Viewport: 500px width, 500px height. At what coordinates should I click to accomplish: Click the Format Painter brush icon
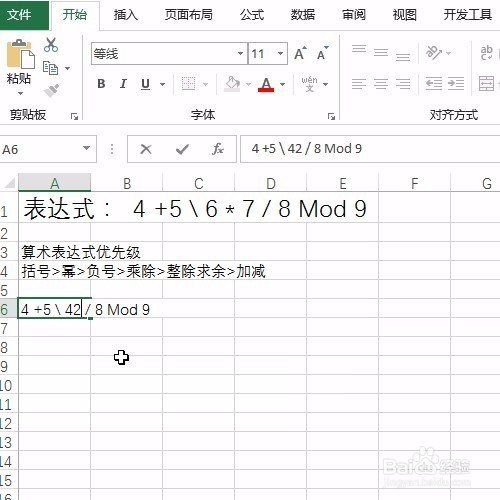(x=51, y=90)
